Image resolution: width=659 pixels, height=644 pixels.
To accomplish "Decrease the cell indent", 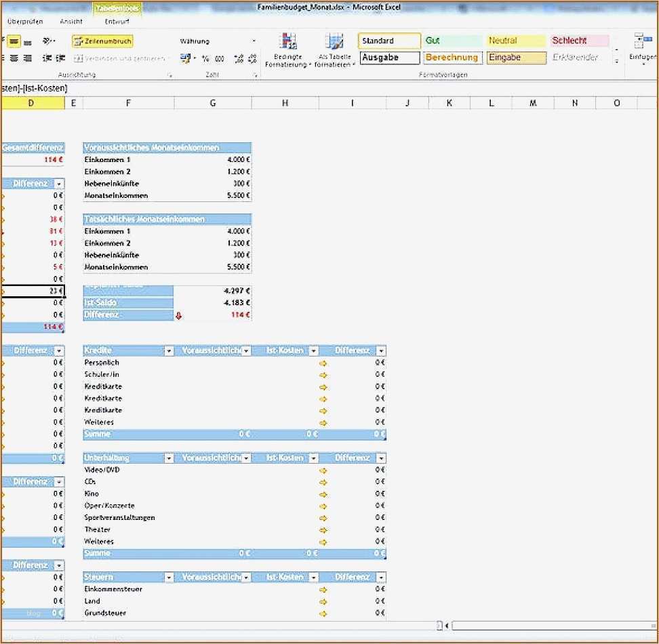I will pyautogui.click(x=47, y=58).
